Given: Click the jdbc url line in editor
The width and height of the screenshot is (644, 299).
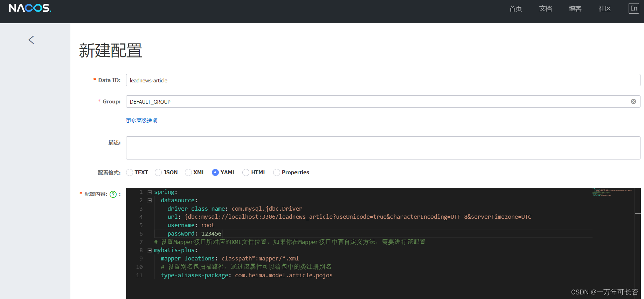Looking at the screenshot, I should point(349,217).
